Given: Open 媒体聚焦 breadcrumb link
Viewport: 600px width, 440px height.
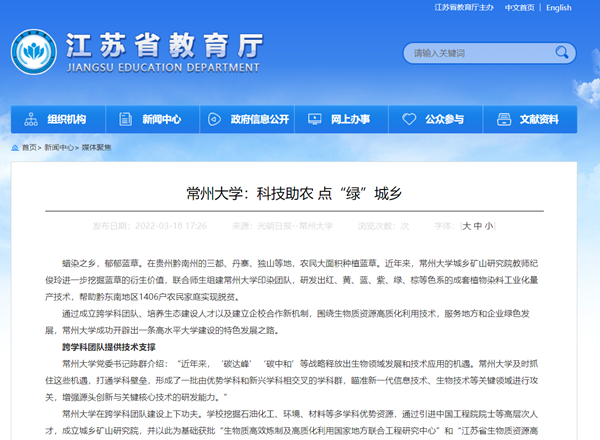Looking at the screenshot, I should [x=96, y=147].
